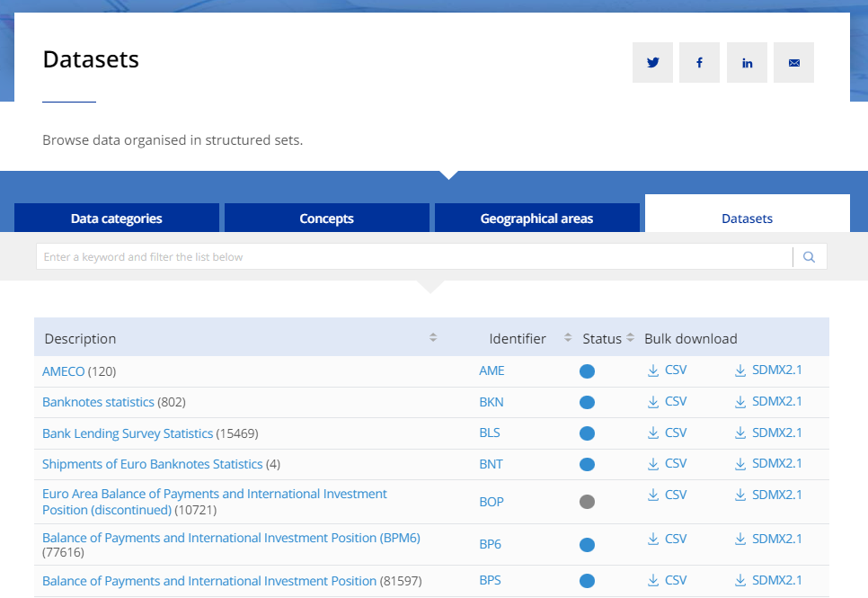Click the SDMX2.1 download icon for Banknotes statistics
Screen dimensions: 868x598
pyautogui.click(x=740, y=401)
